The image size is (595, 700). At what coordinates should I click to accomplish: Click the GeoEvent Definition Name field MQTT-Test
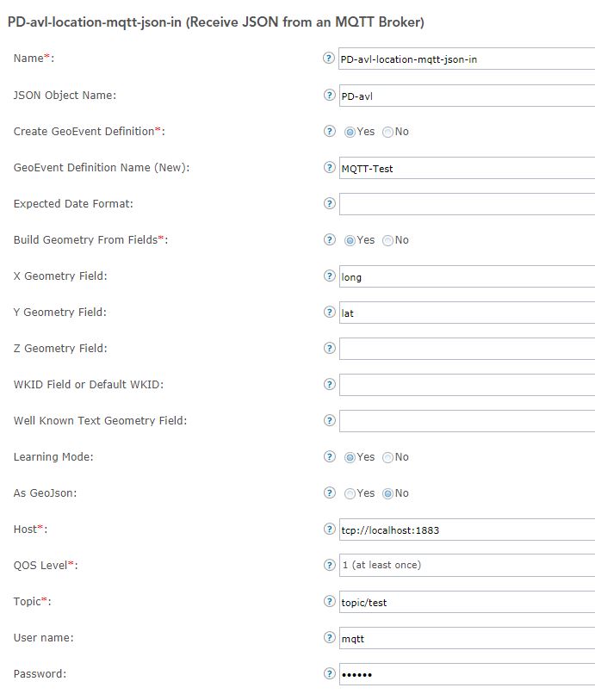coord(467,168)
